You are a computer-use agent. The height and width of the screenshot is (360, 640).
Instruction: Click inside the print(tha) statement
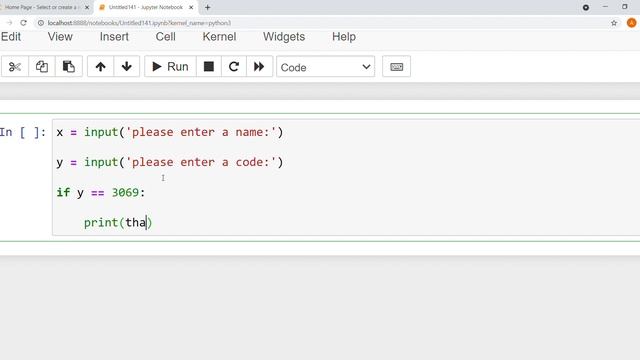click(118, 222)
